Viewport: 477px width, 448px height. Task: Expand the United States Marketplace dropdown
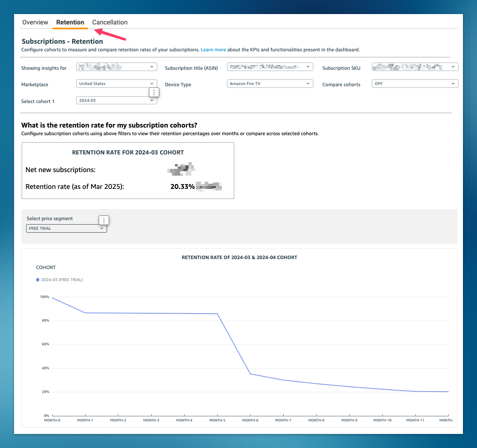[116, 83]
